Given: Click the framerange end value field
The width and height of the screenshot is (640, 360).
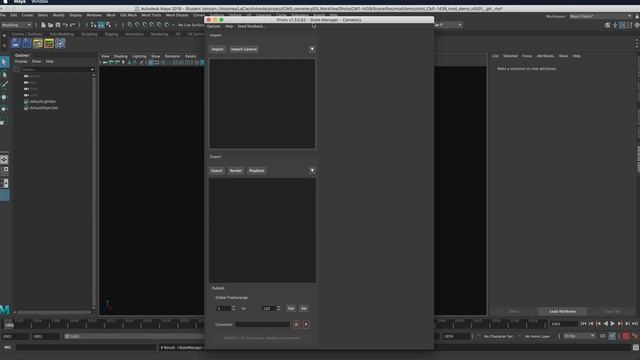Looking at the screenshot, I should pos(269,308).
